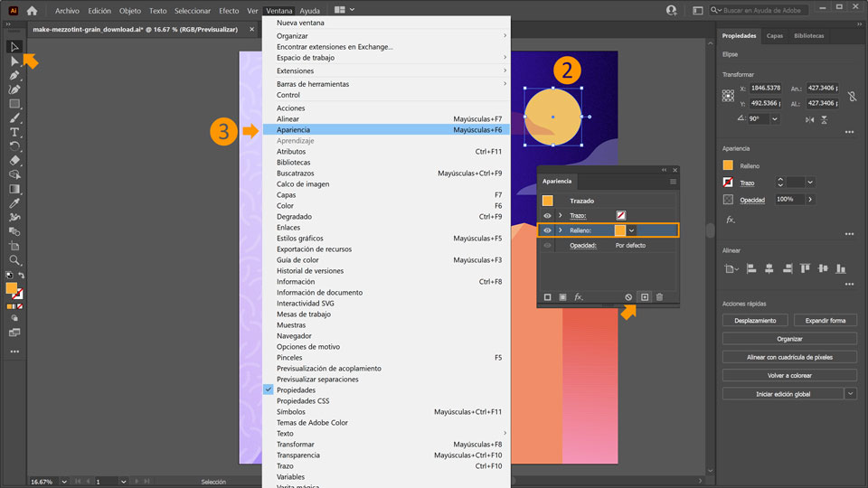The image size is (868, 488).
Task: Align objects to vertical bottom
Action: 841,268
